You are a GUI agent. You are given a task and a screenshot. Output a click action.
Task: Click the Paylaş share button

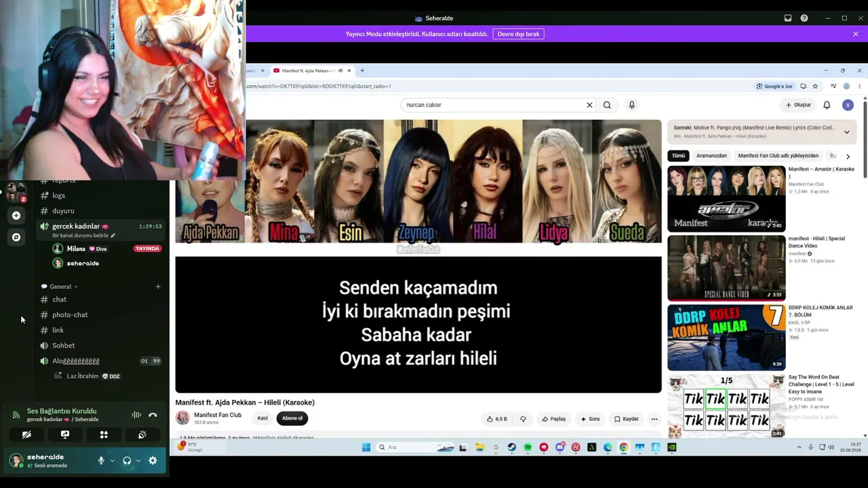553,419
